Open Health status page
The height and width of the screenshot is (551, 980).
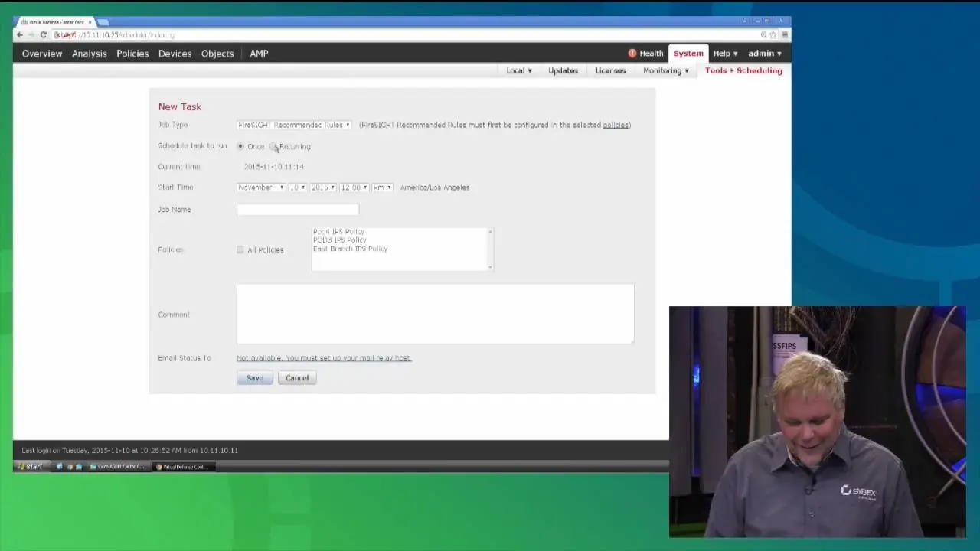coord(651,54)
